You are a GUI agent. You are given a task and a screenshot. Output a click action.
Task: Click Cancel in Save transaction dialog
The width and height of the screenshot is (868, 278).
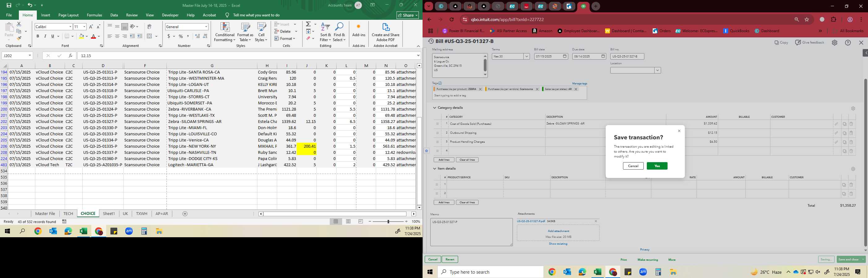[x=633, y=166]
